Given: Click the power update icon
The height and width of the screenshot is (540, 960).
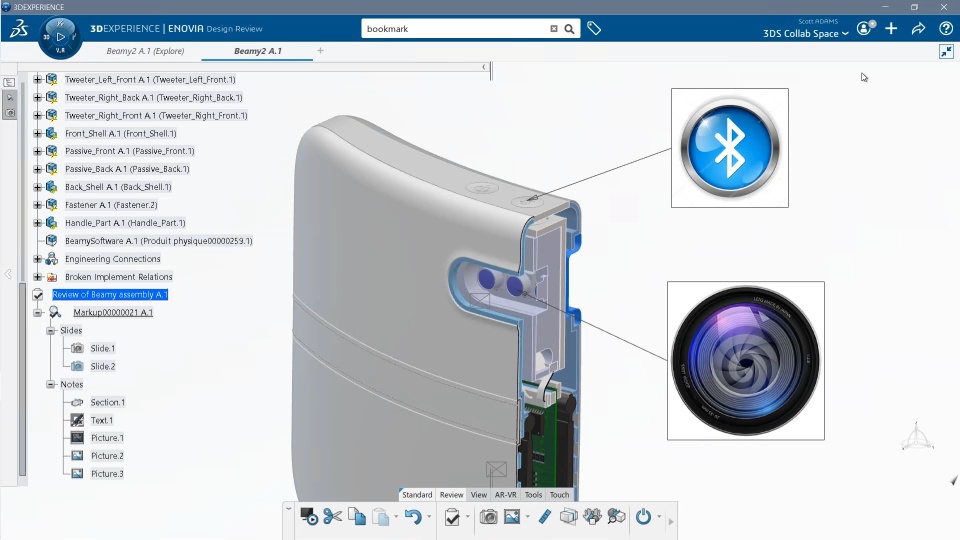Looking at the screenshot, I should point(643,517).
